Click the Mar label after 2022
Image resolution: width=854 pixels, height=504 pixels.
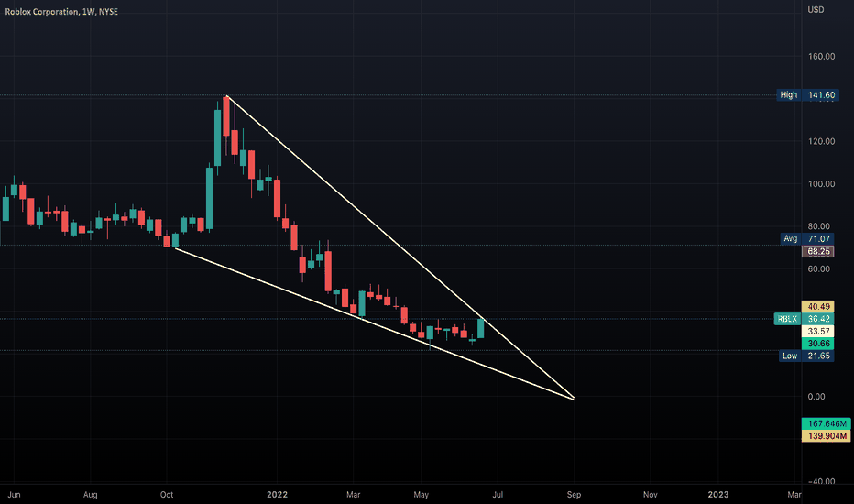(x=354, y=495)
